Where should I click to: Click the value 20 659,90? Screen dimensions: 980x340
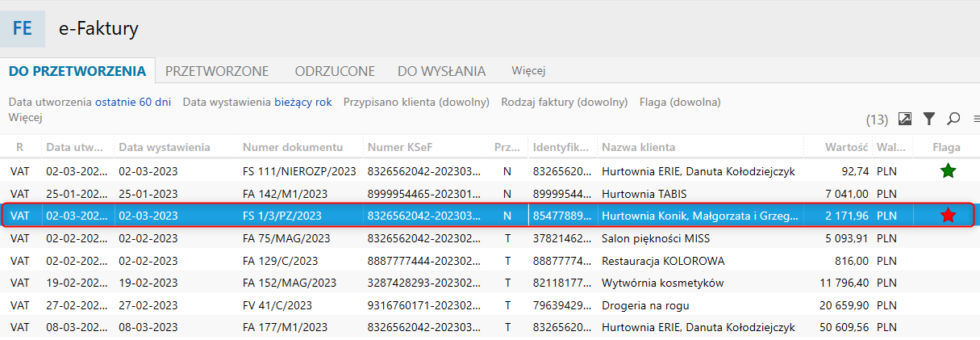pos(844,305)
